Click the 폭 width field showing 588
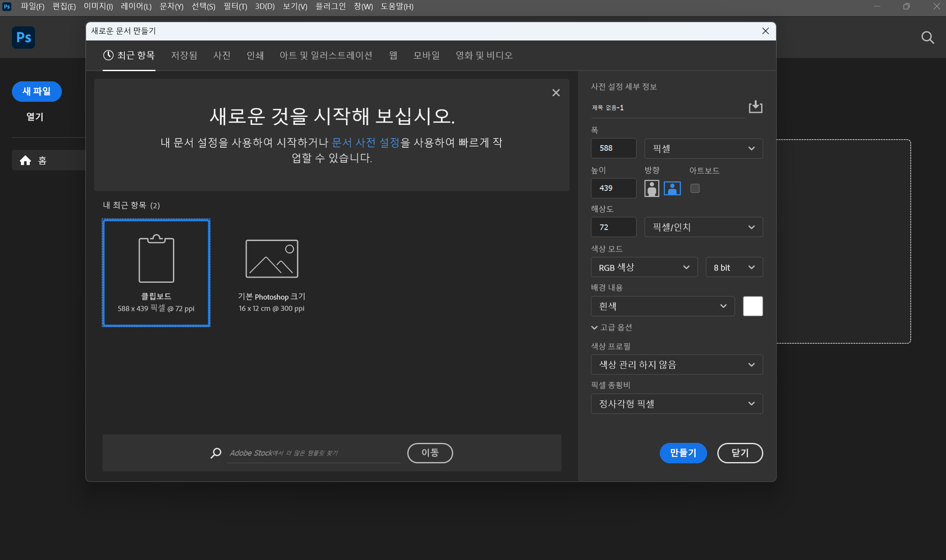 point(613,148)
